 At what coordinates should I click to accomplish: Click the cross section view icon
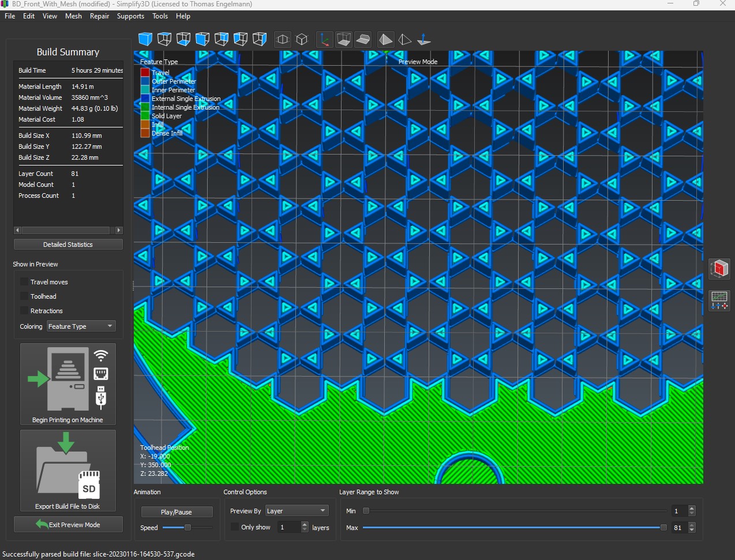coord(363,39)
